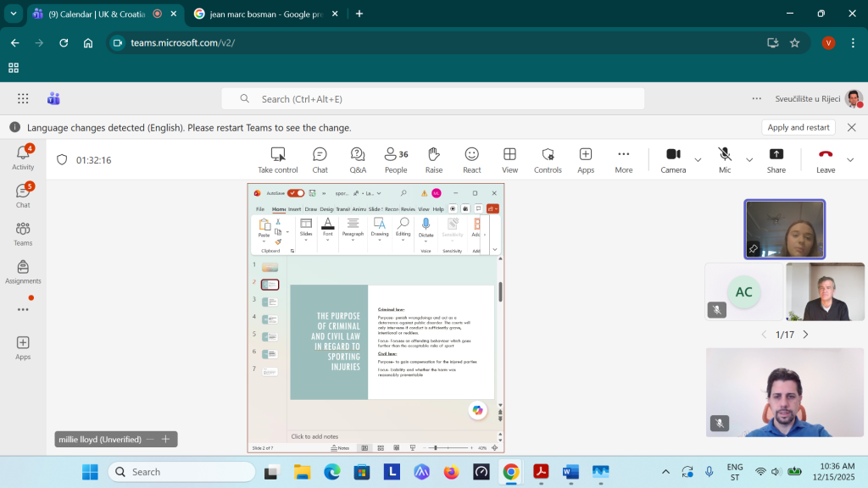Open the Q&A panel
The width and height of the screenshot is (868, 488).
pos(358,158)
